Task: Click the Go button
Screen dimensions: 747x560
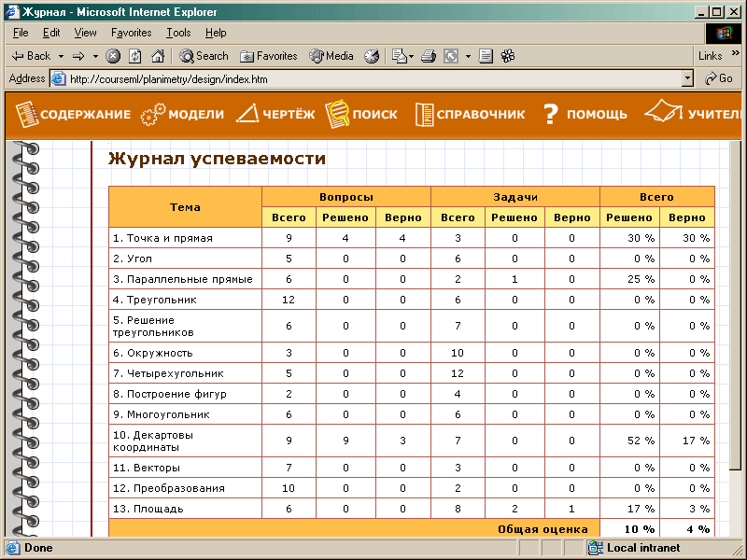Action: 719,78
